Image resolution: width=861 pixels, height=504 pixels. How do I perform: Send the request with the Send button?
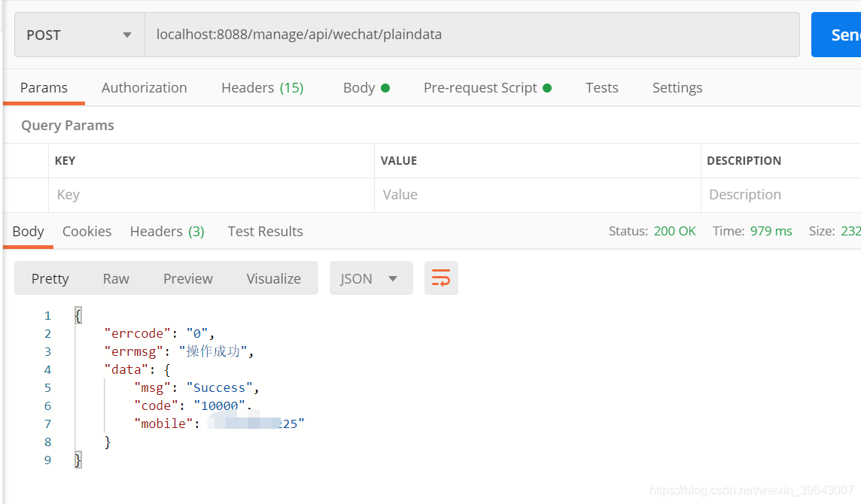[x=836, y=35]
